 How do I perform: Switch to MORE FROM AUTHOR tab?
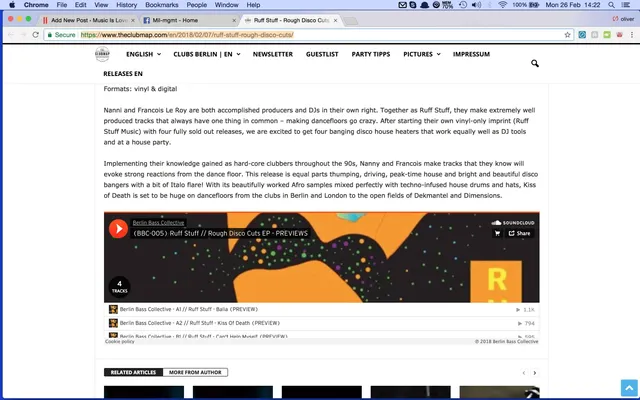tap(195, 372)
